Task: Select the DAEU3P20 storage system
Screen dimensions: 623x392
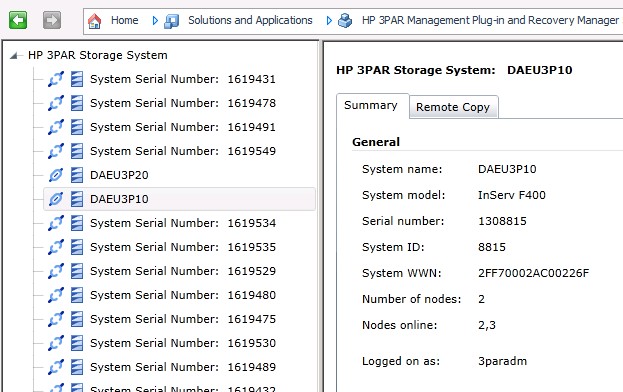Action: click(119, 175)
